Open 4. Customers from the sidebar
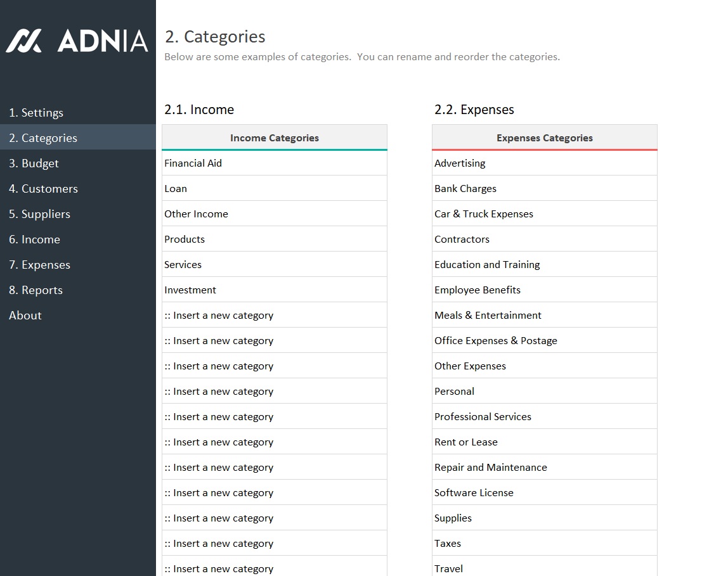The width and height of the screenshot is (728, 576). (x=78, y=189)
